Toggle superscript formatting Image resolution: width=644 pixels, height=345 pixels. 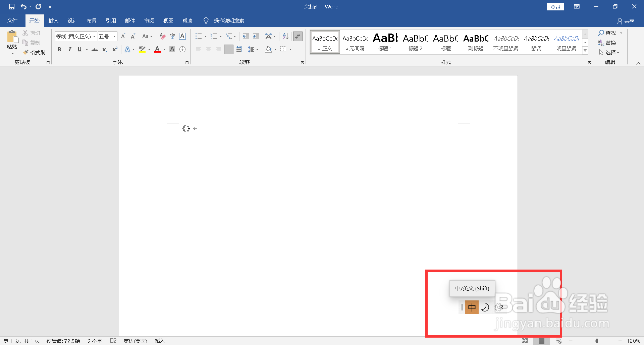tap(115, 49)
